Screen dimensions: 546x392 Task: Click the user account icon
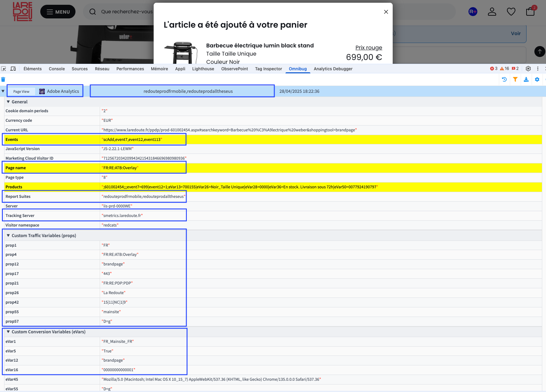(x=492, y=12)
